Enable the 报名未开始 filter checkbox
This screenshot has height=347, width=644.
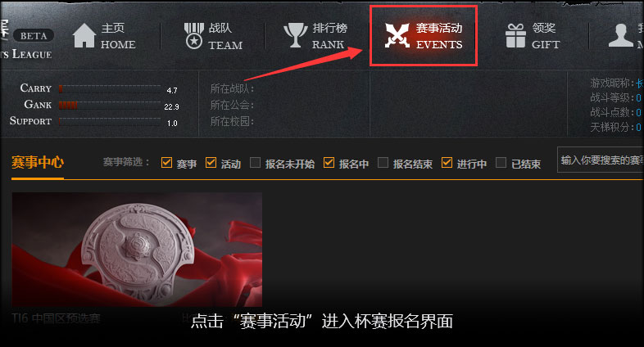[x=255, y=162]
